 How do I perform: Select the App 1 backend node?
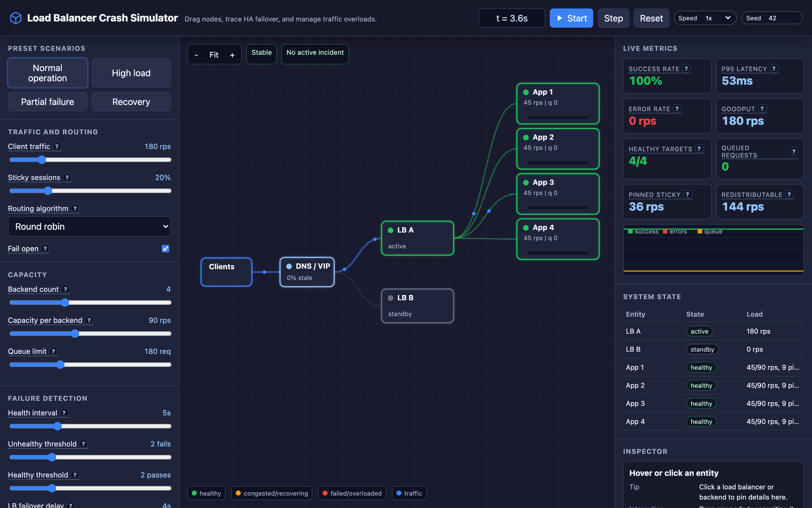pos(558,104)
